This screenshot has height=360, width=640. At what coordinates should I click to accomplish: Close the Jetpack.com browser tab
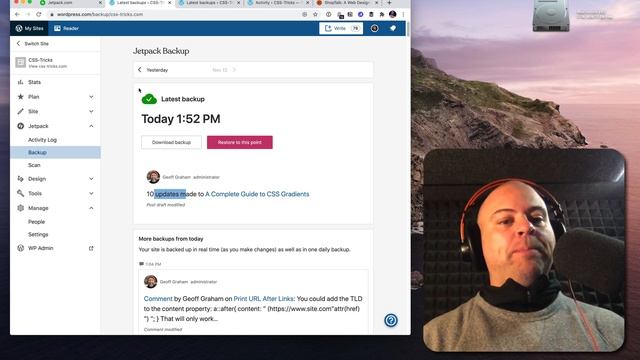[x=100, y=3]
